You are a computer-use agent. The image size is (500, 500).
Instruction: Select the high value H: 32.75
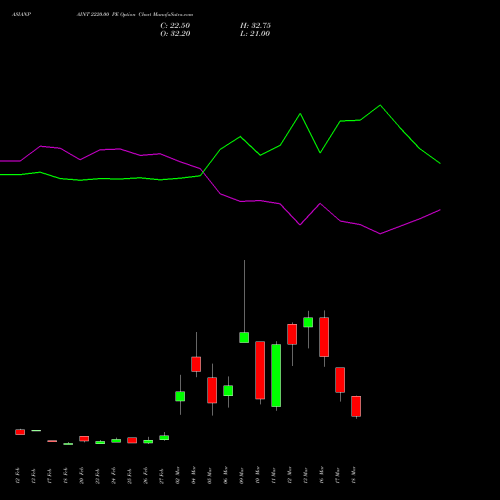pos(255,26)
